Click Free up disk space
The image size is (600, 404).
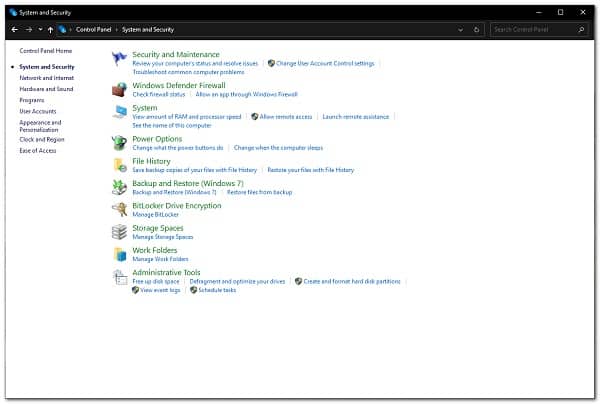(x=156, y=281)
